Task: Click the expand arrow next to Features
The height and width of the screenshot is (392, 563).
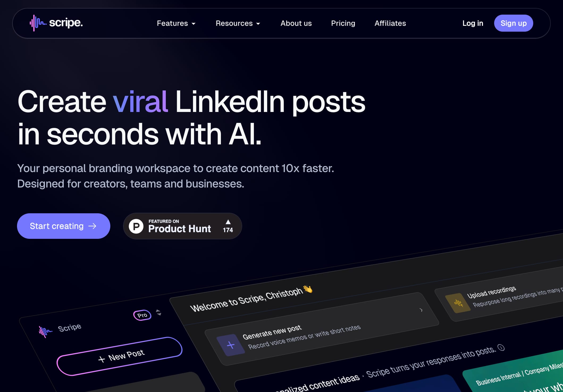Action: coord(193,24)
